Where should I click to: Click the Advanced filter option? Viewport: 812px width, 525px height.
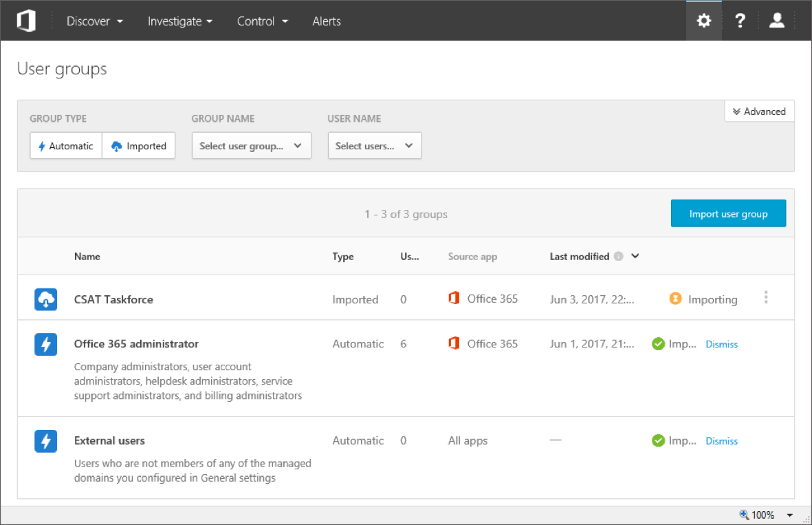759,111
